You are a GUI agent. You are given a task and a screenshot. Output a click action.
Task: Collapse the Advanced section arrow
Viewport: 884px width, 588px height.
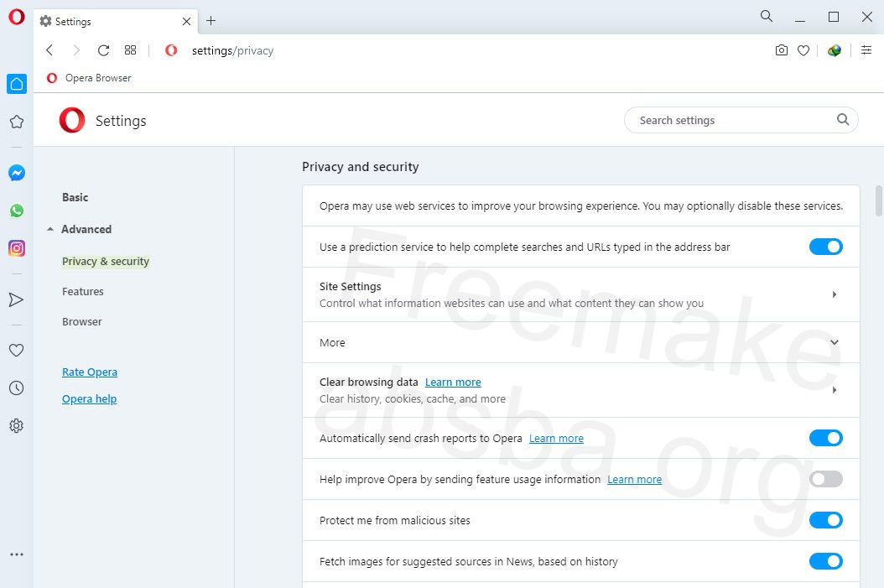(50, 229)
